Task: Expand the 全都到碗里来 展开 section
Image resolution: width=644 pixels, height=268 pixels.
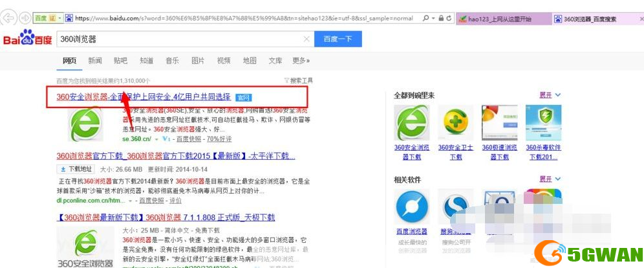Action: pyautogui.click(x=550, y=95)
